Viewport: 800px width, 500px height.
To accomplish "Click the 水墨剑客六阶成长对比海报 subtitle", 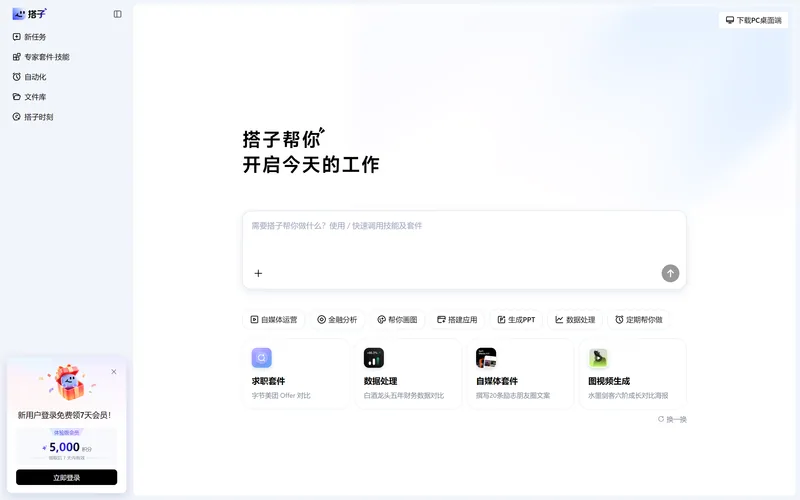I will [x=628, y=395].
